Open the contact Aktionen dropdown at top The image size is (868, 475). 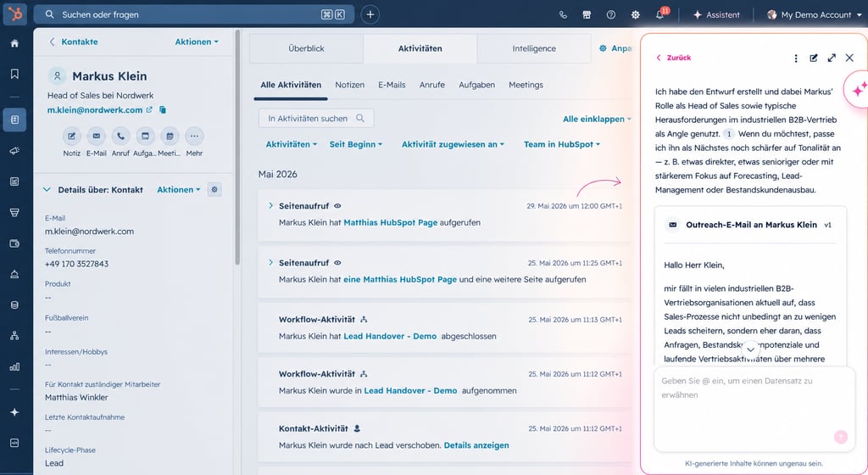pos(197,42)
